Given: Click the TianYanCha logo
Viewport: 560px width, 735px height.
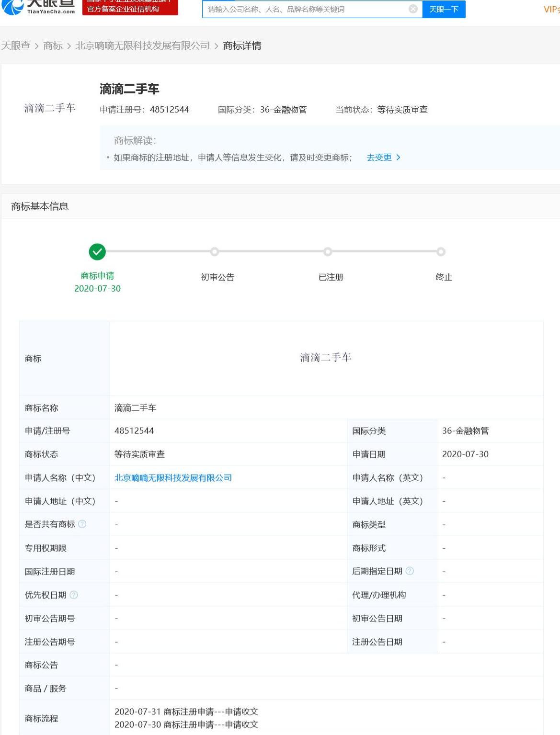Looking at the screenshot, I should [x=38, y=7].
